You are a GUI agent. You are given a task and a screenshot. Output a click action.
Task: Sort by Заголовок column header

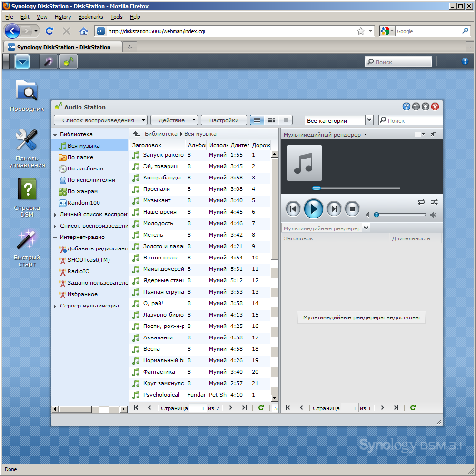coord(157,145)
